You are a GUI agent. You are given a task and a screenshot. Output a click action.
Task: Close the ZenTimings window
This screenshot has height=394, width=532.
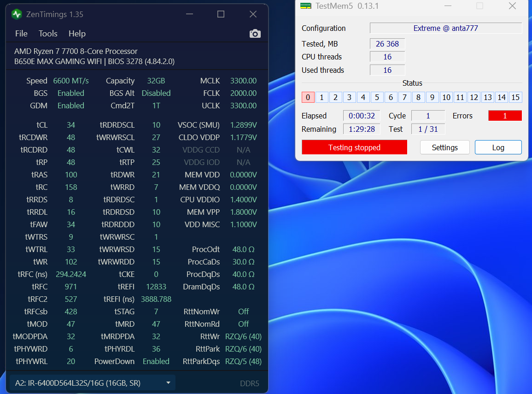tap(253, 14)
